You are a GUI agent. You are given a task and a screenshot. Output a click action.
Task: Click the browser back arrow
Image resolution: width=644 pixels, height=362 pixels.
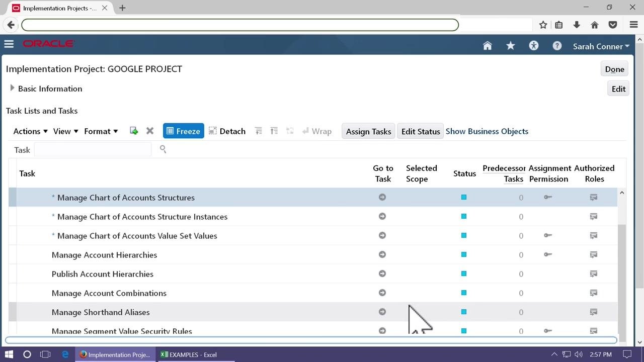[11, 25]
